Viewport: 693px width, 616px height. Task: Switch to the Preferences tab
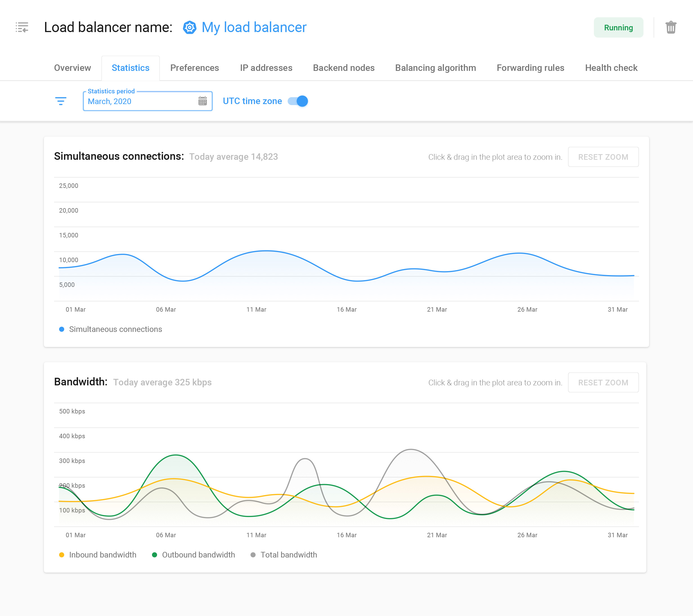(x=195, y=68)
